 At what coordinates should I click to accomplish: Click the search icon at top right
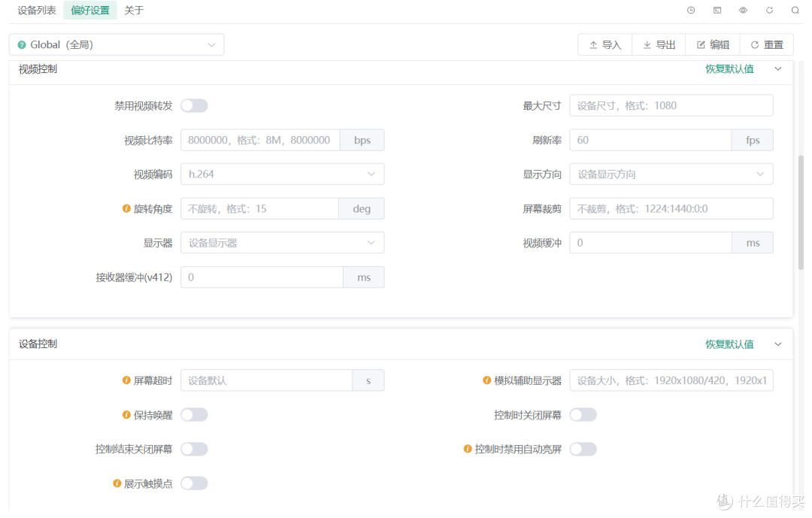click(795, 11)
